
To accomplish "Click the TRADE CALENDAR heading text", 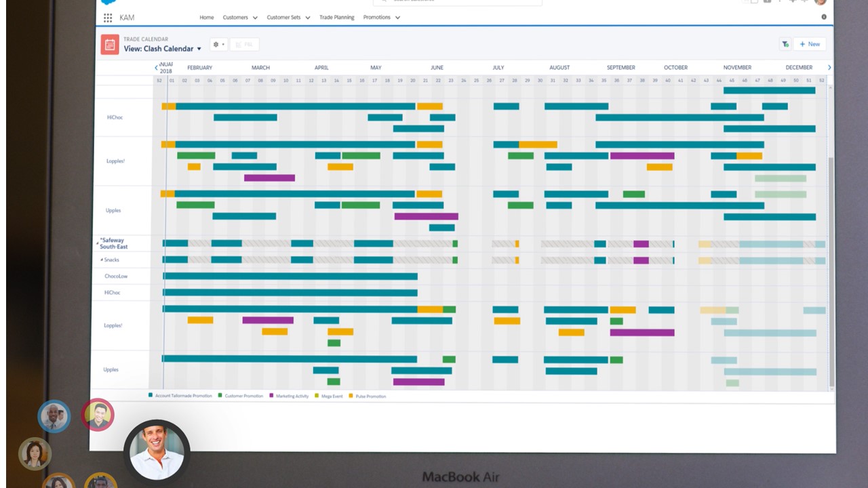I will (x=146, y=39).
